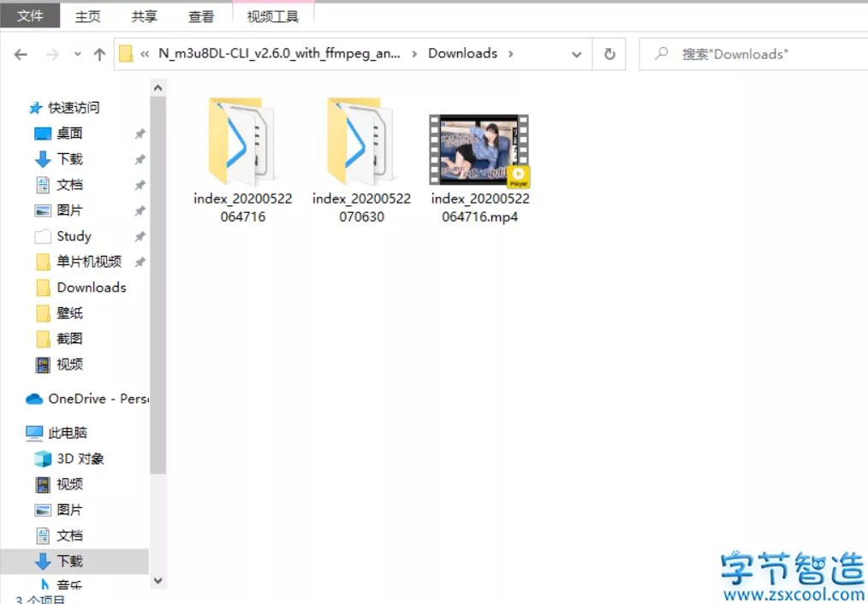
Task: Click the search magnifier icon
Action: click(660, 54)
